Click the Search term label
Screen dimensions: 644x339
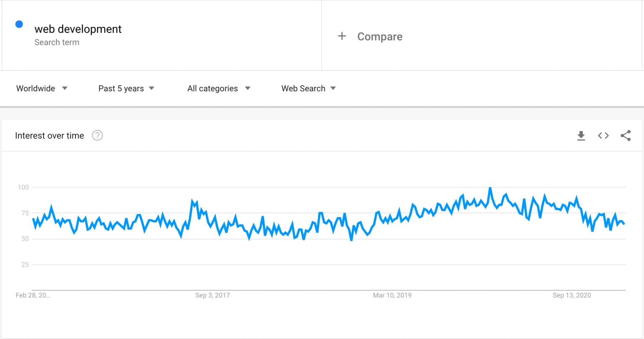(x=57, y=42)
